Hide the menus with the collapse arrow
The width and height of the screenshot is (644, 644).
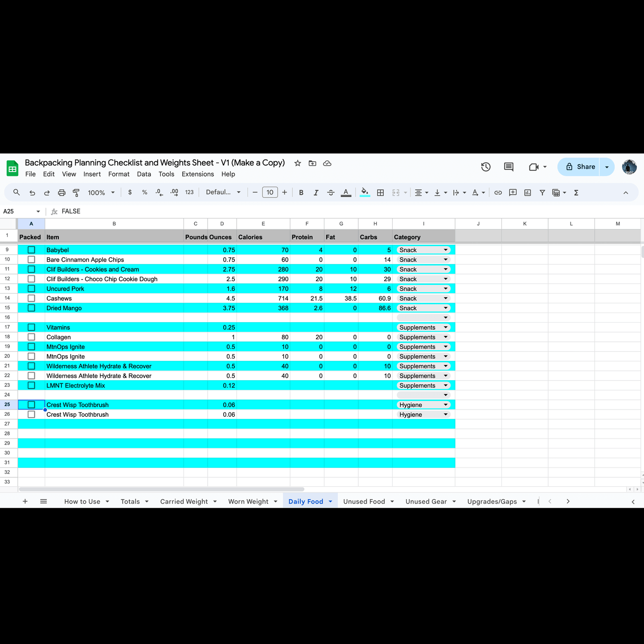(626, 193)
